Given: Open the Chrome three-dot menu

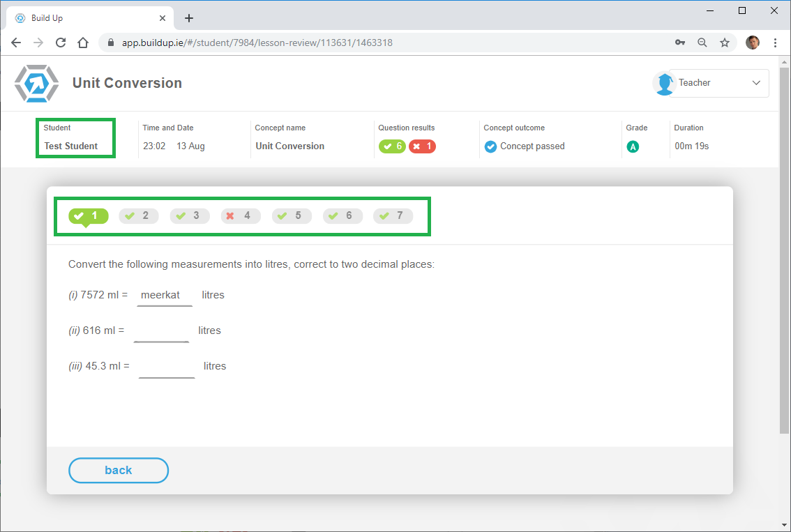Looking at the screenshot, I should [776, 43].
